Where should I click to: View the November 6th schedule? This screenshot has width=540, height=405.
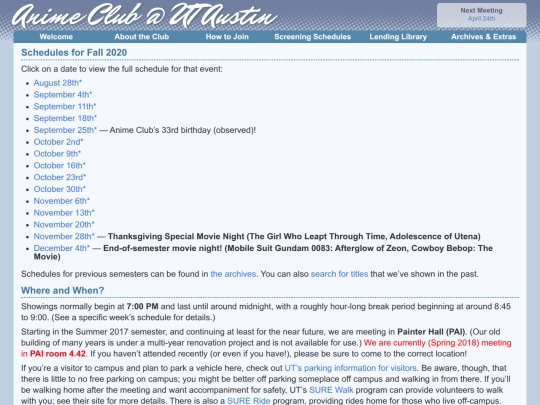[62, 201]
